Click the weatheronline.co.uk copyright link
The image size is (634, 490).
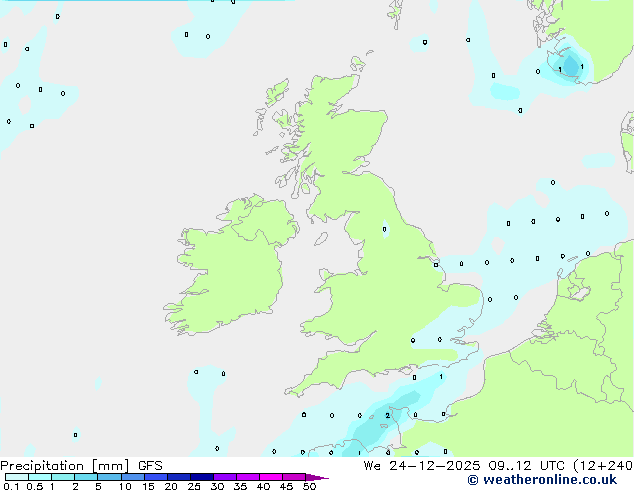coord(542,480)
